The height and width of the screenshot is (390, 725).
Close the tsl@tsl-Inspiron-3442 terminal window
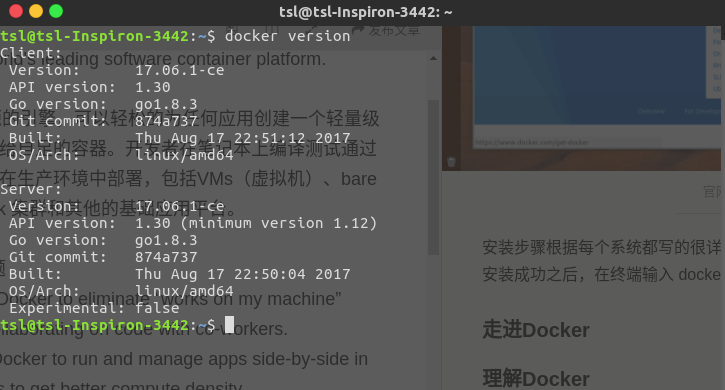[x=16, y=11]
